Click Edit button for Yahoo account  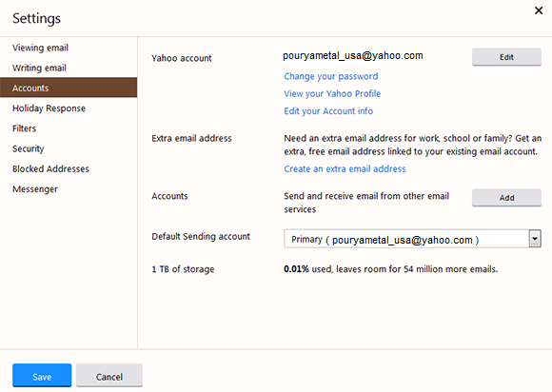tap(506, 57)
